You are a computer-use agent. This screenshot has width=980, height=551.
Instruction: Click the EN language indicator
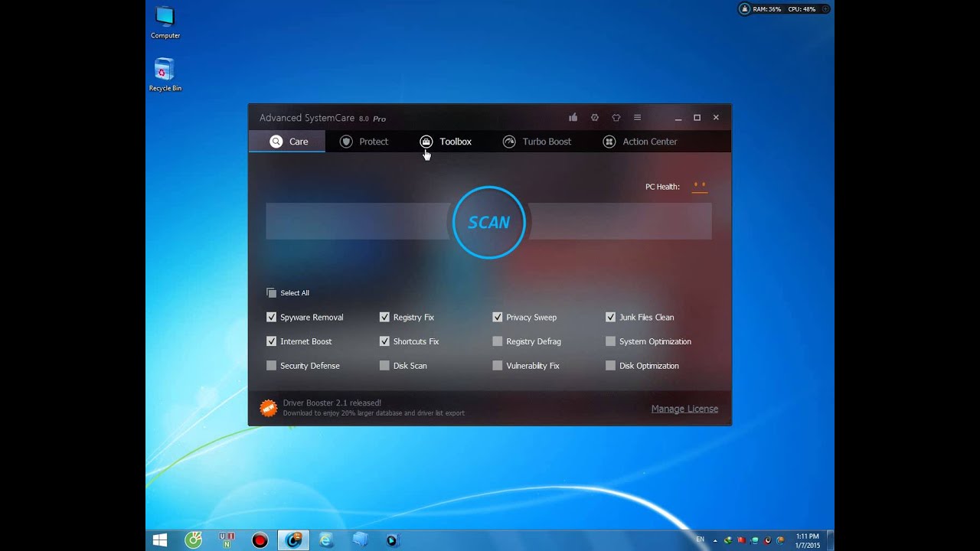(700, 540)
